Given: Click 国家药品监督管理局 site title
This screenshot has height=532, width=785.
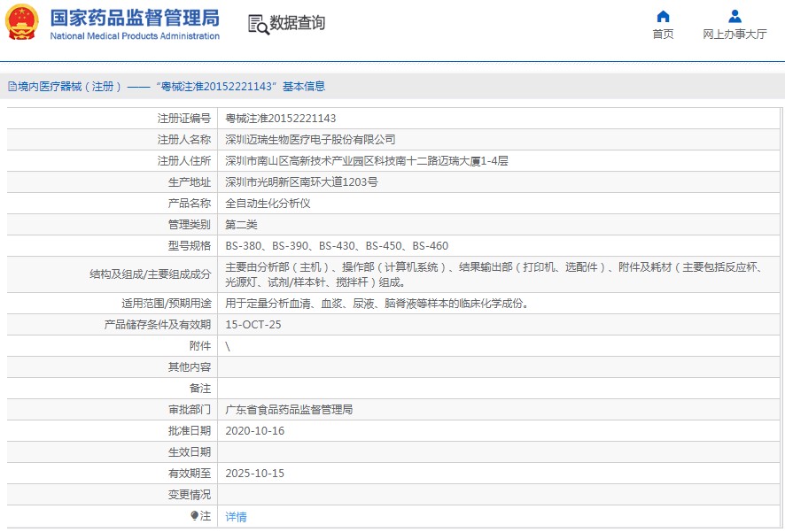Looking at the screenshot, I should pyautogui.click(x=135, y=18).
